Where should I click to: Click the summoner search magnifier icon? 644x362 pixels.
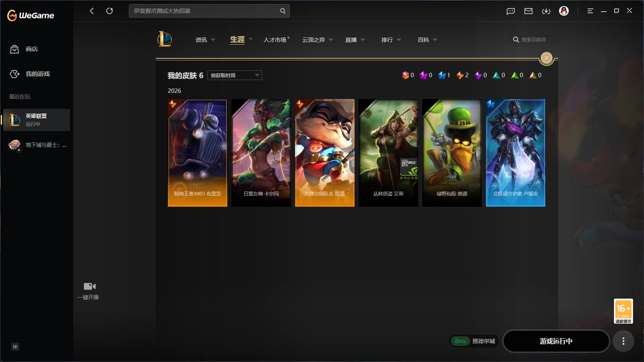(516, 39)
